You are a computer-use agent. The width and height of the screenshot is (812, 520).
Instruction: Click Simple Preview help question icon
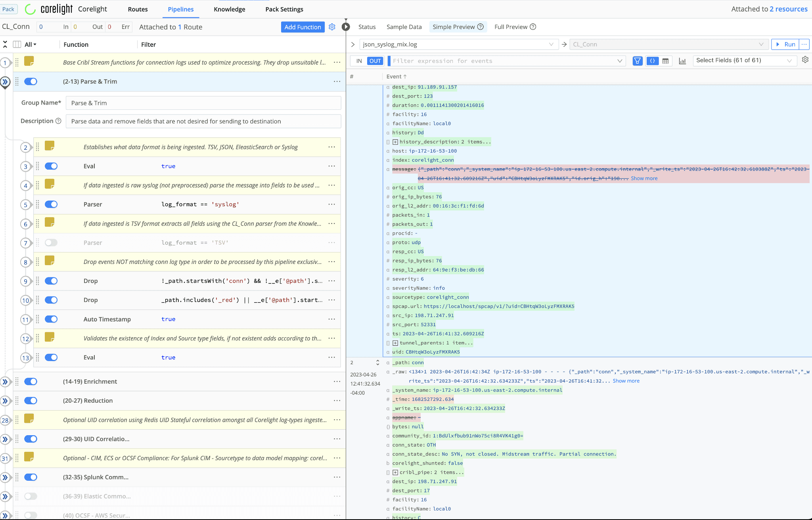pyautogui.click(x=481, y=27)
